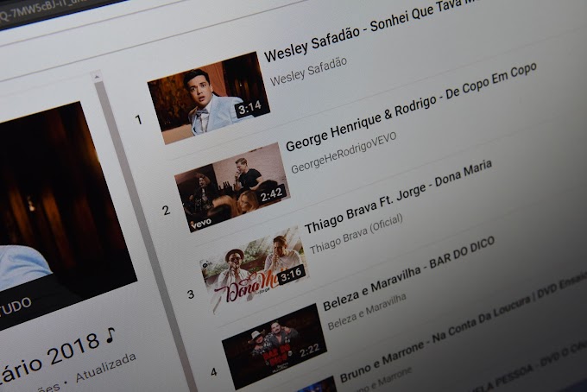Image resolution: width=587 pixels, height=392 pixels.
Task: Click the index number '1' of the playlist
Action: point(138,120)
